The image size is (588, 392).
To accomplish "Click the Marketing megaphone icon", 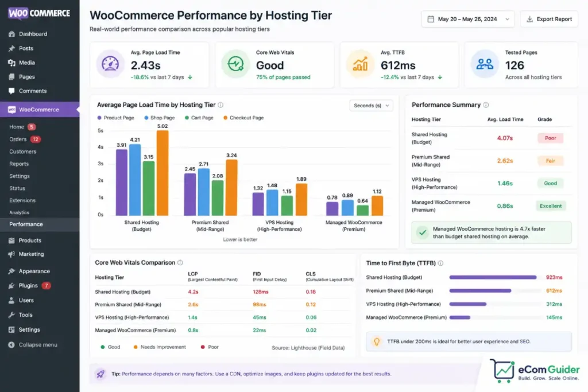I will click(x=11, y=254).
